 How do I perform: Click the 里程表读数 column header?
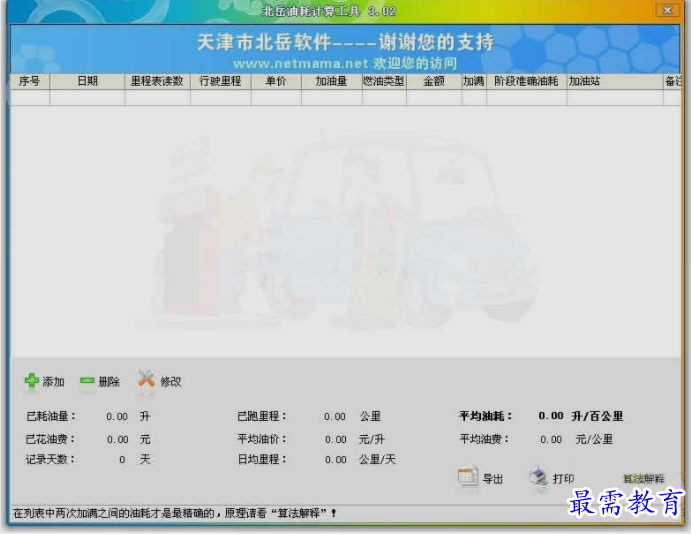157,81
